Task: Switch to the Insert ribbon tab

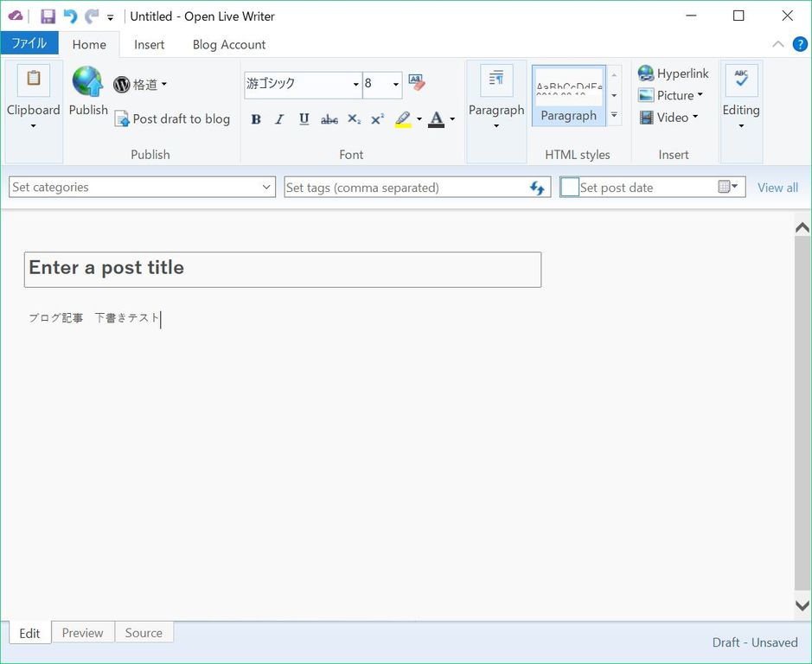Action: [x=149, y=45]
